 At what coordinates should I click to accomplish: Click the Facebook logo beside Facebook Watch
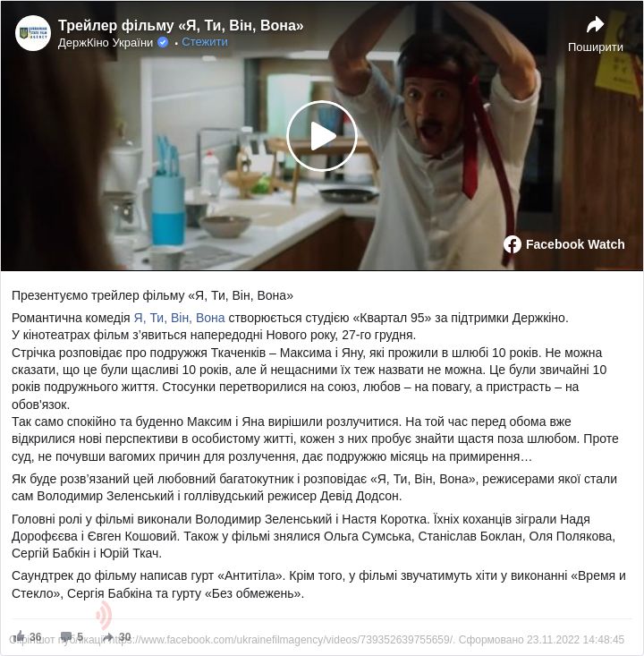point(513,244)
